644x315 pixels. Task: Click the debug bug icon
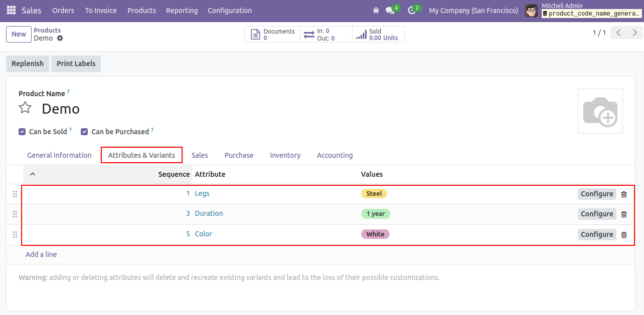tap(376, 10)
